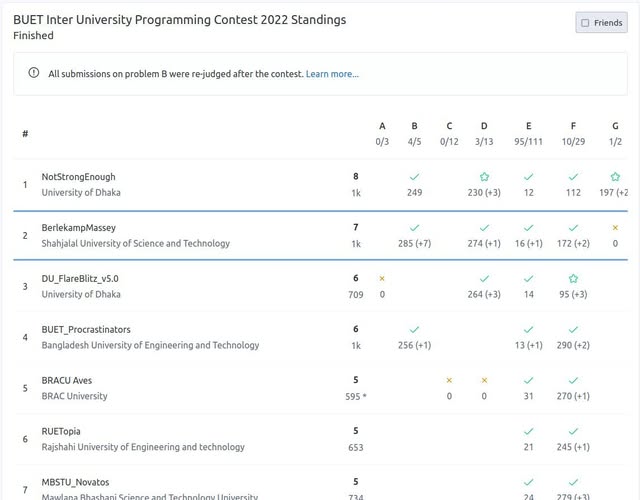The image size is (640, 500).
Task: Click RUETopia problem E checkmark
Action: pyautogui.click(x=529, y=431)
